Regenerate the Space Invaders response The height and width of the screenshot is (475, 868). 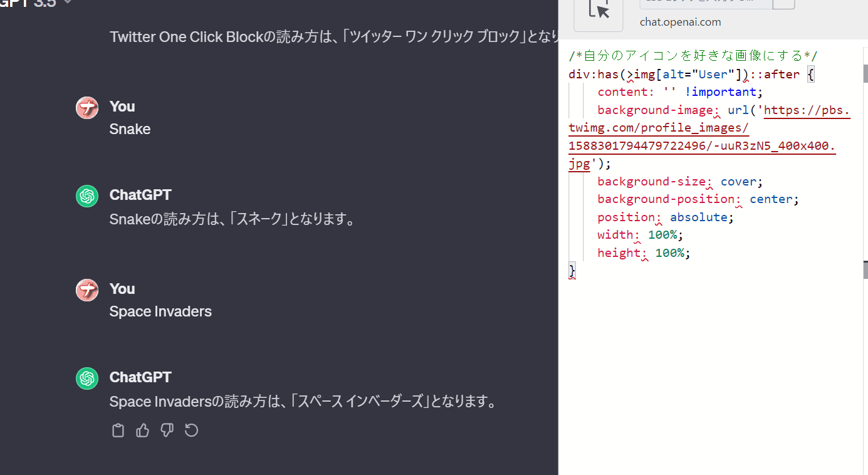pos(191,431)
